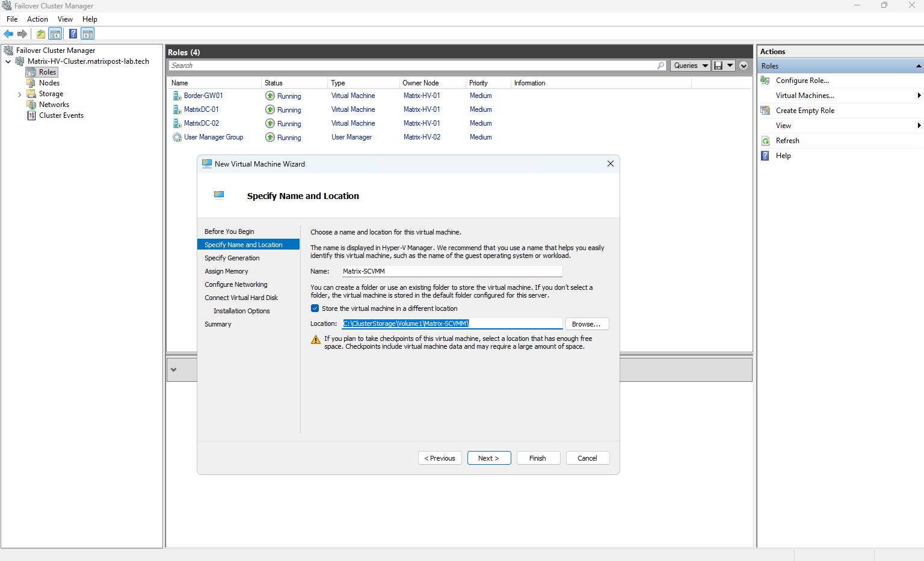Click Next to continue the wizard
This screenshot has height=561, width=924.
[x=489, y=458]
